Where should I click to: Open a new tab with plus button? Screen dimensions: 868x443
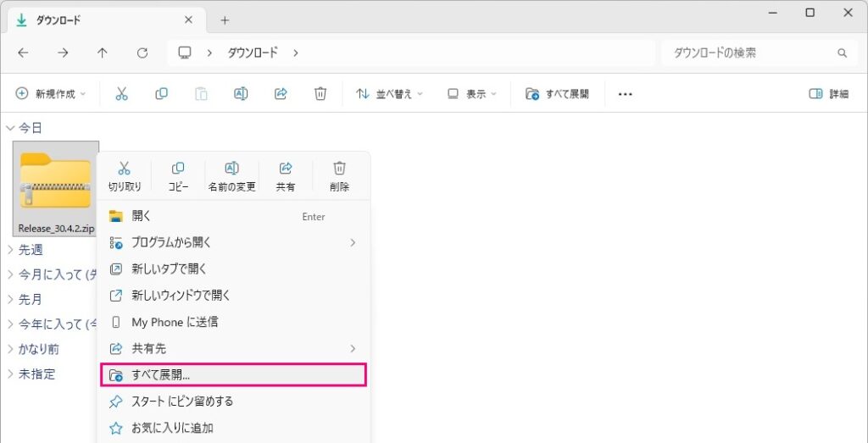pyautogui.click(x=225, y=20)
